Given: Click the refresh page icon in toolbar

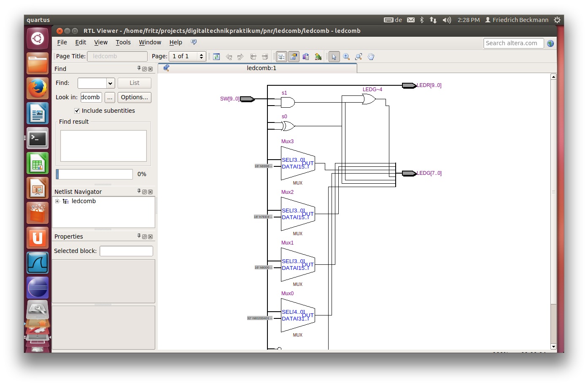Looking at the screenshot, I should [216, 57].
